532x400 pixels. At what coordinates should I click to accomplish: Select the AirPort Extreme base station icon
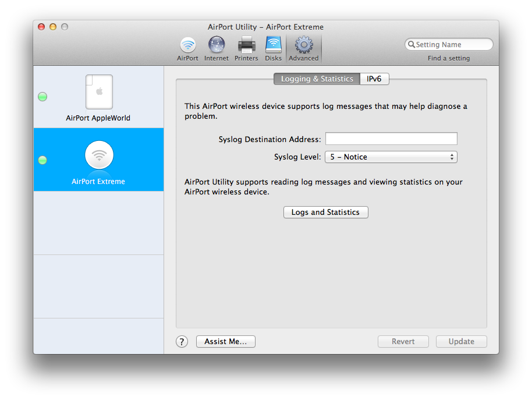tap(99, 155)
